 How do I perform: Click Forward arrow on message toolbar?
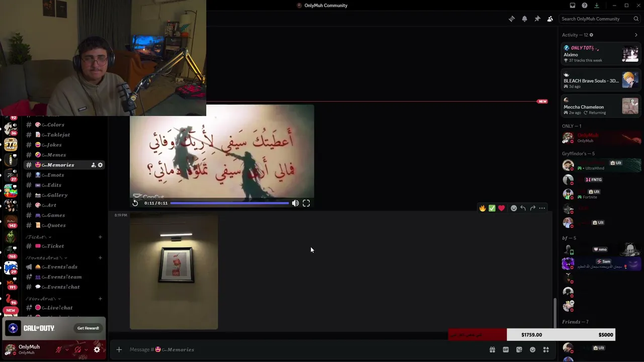pyautogui.click(x=532, y=208)
